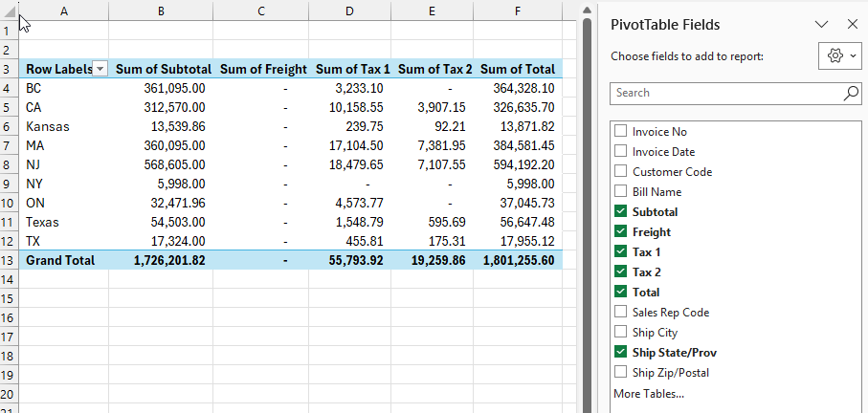868x413 pixels.
Task: Select cell with value 32,471.96
Action: (x=161, y=203)
